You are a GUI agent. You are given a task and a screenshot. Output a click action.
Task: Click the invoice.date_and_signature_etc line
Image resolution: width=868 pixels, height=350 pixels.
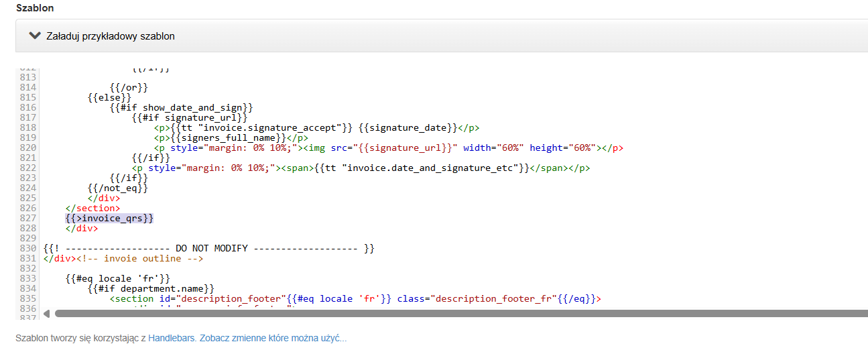(x=361, y=168)
